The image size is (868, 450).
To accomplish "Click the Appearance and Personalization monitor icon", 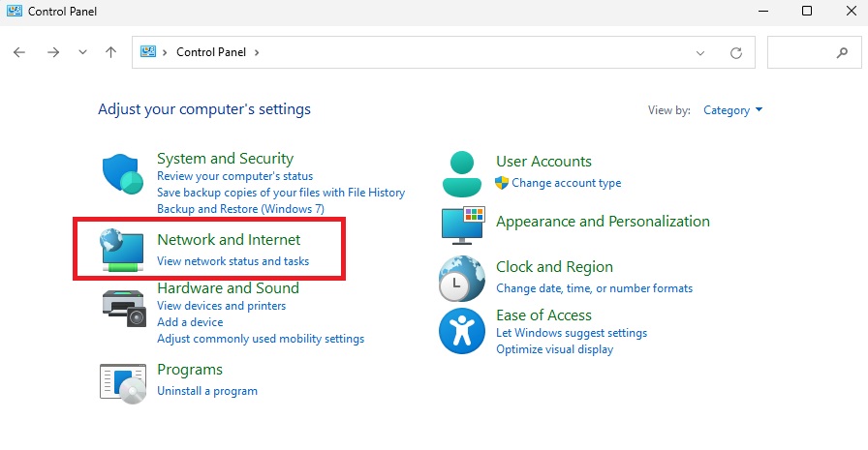I will point(463,225).
